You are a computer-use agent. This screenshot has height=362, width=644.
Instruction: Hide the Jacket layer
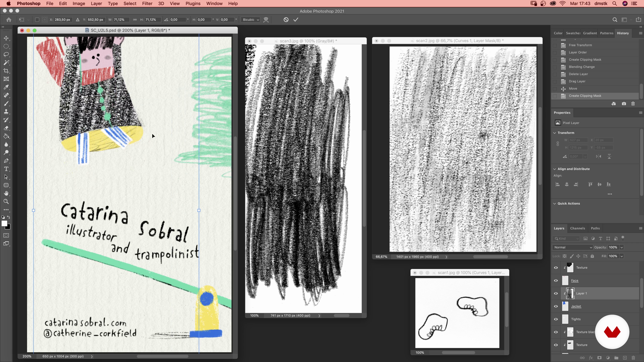pos(556,306)
